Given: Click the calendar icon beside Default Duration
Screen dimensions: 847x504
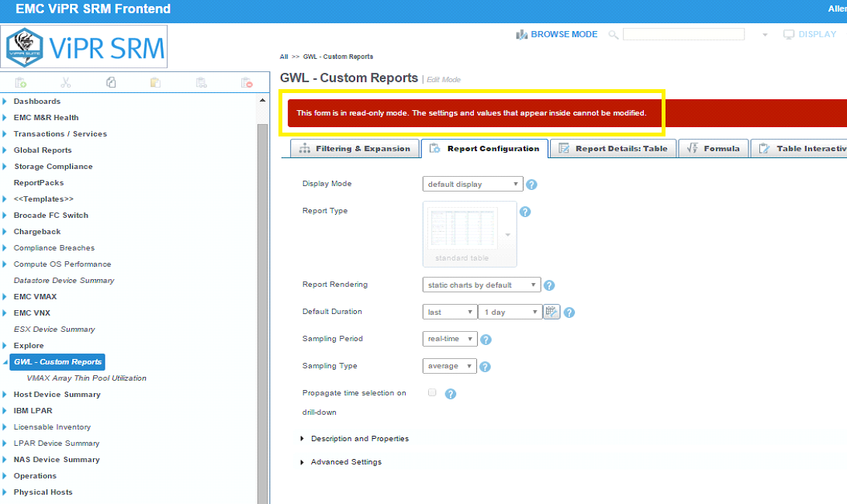Looking at the screenshot, I should point(551,312).
